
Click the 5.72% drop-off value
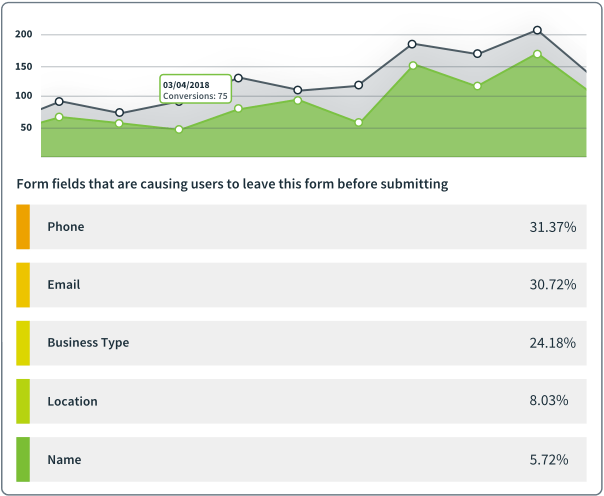[x=549, y=460]
